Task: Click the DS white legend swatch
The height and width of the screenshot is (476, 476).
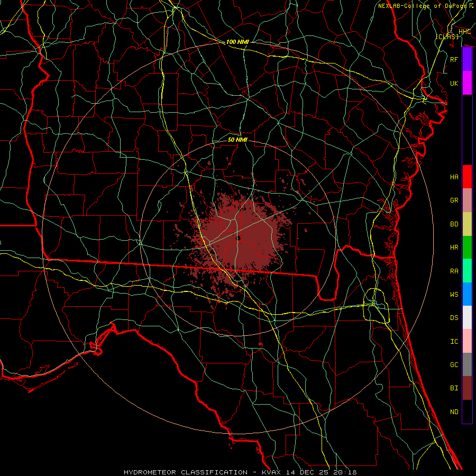Action: [x=467, y=317]
